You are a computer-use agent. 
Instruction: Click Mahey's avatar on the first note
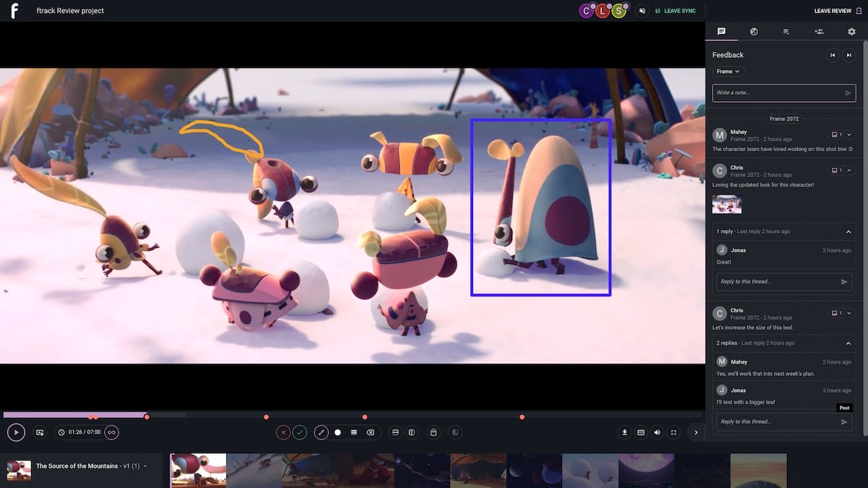point(720,135)
